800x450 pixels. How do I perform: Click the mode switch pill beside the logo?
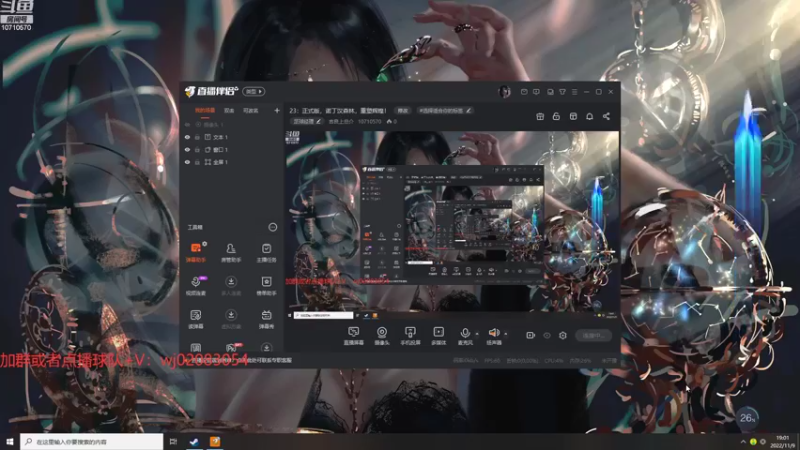pos(254,92)
